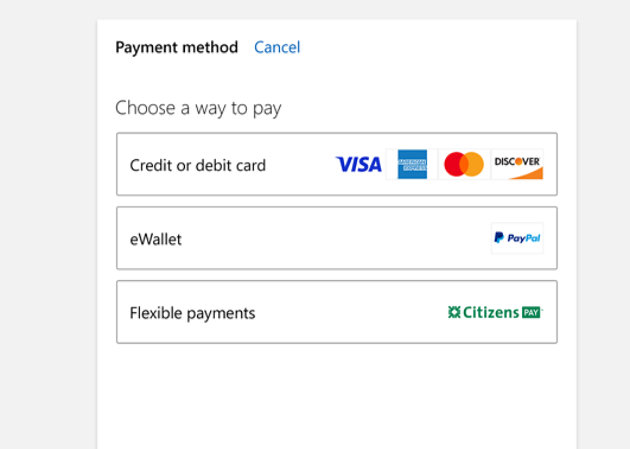Screen dimensions: 630x449
Task: Click the "eWallet" label text
Action: [156, 239]
